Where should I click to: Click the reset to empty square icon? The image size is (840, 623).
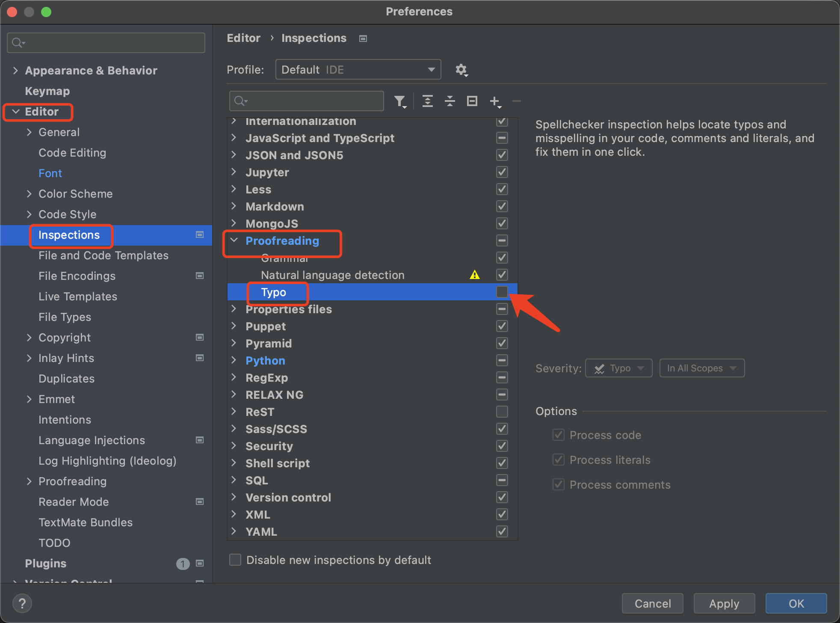pyautogui.click(x=472, y=101)
